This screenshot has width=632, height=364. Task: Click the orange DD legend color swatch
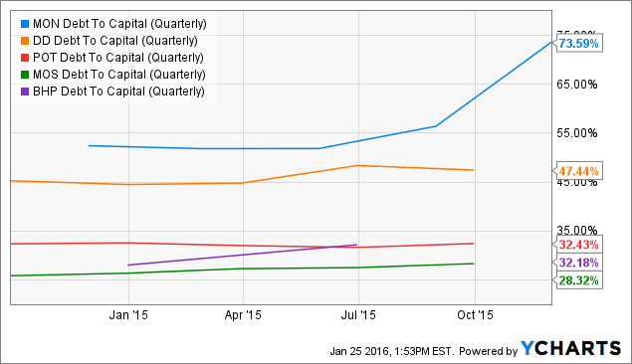[x=25, y=41]
